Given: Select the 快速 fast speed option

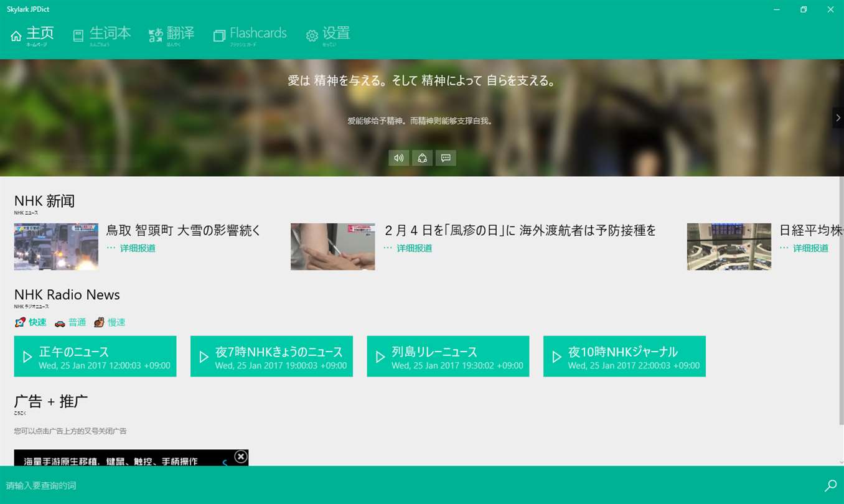Looking at the screenshot, I should (30, 322).
